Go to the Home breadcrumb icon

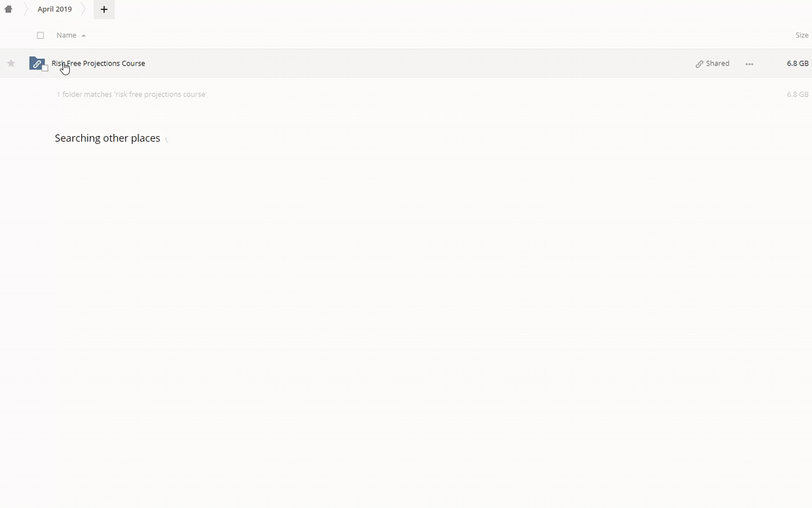[8, 9]
